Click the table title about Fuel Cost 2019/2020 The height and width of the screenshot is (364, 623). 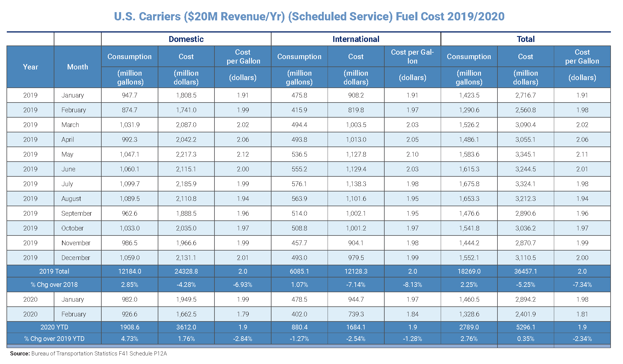tap(309, 17)
